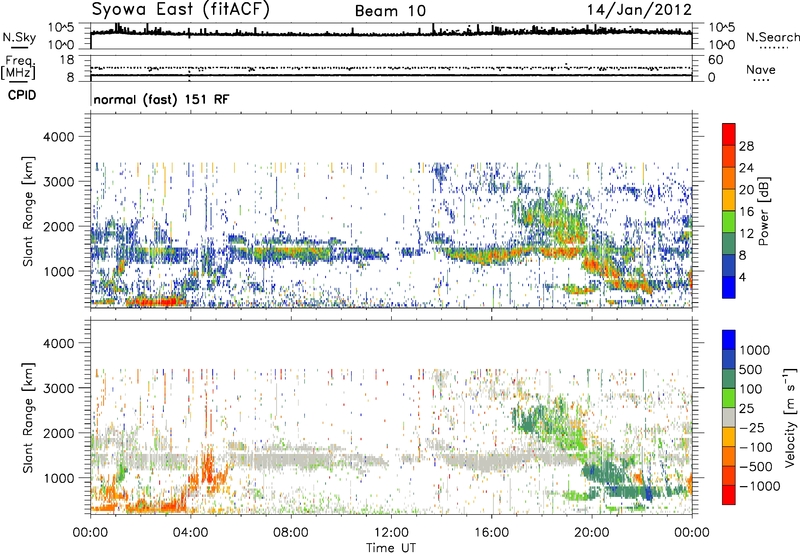Click the "12:00" time tick label
The image size is (800, 554).
pyautogui.click(x=391, y=533)
